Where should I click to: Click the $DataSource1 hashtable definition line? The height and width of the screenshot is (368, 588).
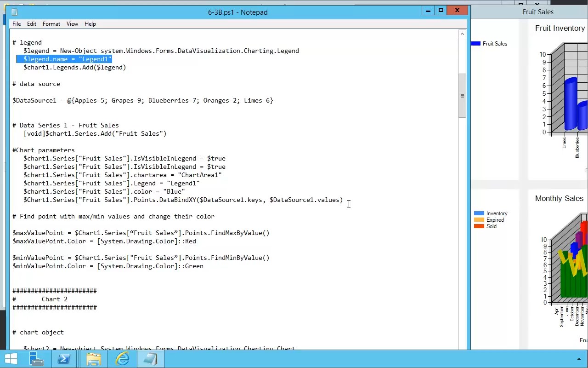point(143,100)
